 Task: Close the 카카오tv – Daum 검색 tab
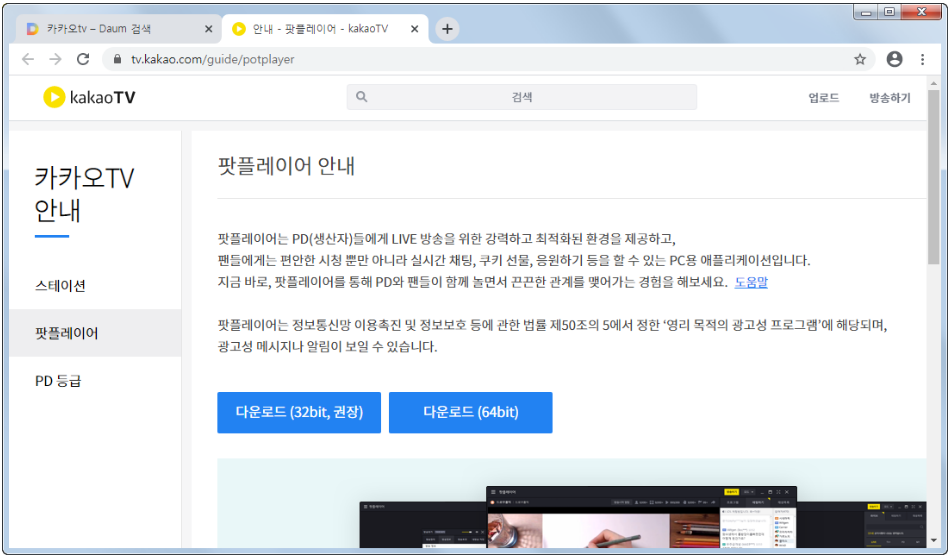click(x=209, y=29)
